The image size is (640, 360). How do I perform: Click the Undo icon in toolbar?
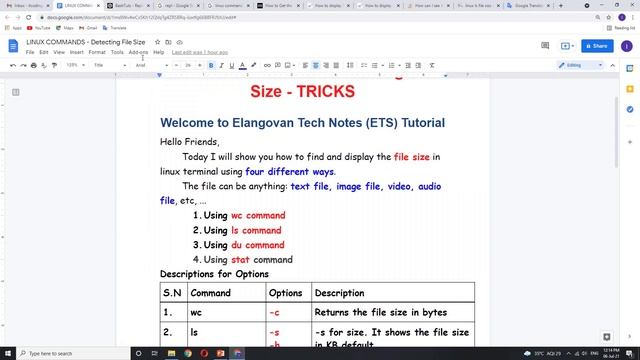point(13,65)
